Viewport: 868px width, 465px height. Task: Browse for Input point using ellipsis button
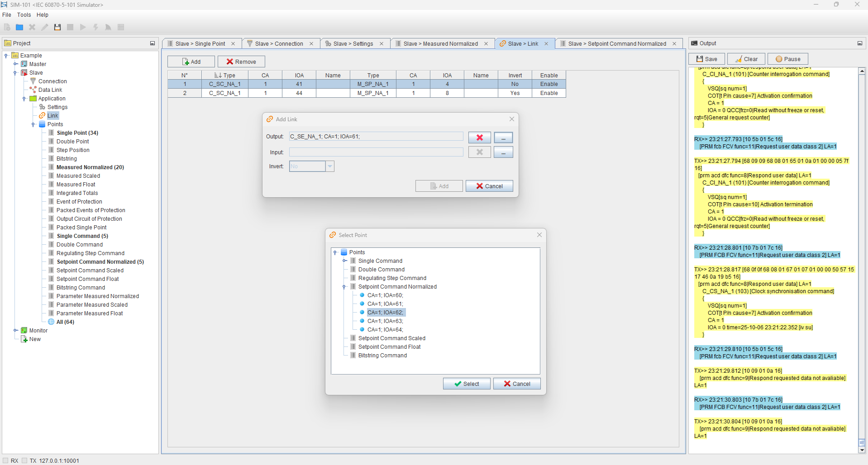coord(503,152)
